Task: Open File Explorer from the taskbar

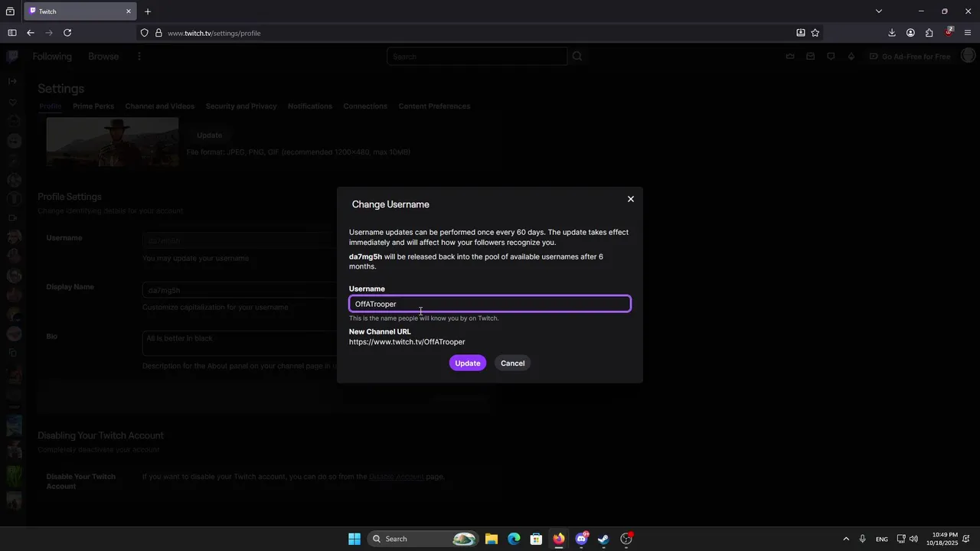Action: [x=492, y=539]
